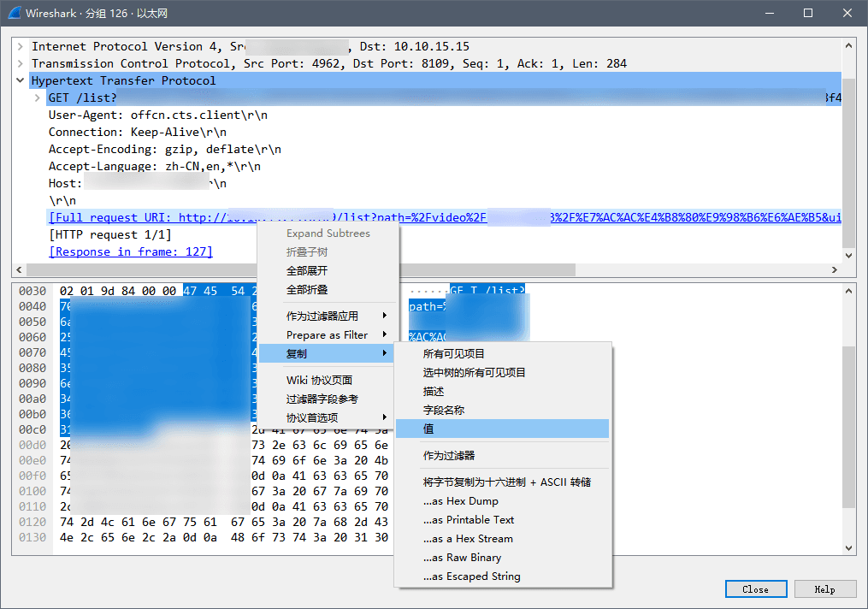The image size is (868, 609).
Task: Choose 将字节复制为十六进制 + ASCII 转储
Action: (503, 482)
